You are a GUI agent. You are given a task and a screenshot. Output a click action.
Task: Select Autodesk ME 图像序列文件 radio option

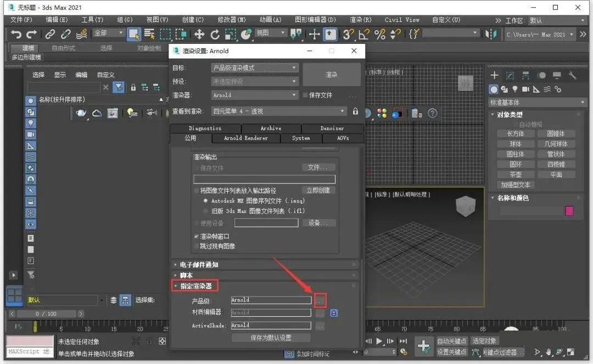[x=205, y=201]
